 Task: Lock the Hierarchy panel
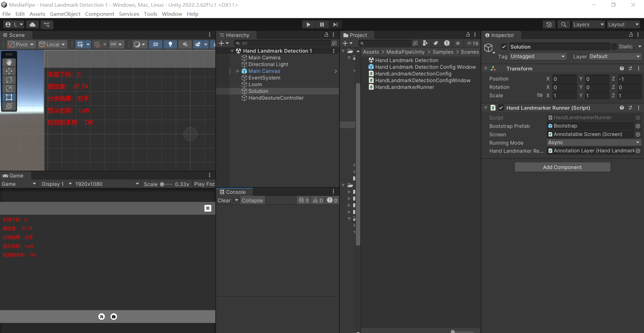pyautogui.click(x=326, y=35)
